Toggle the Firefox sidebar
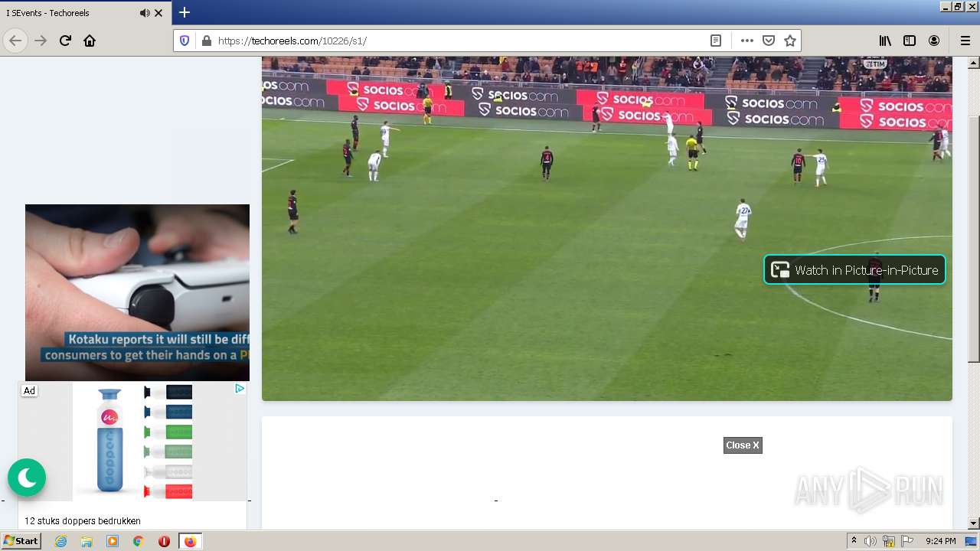Image resolution: width=980 pixels, height=551 pixels. pyautogui.click(x=910, y=41)
